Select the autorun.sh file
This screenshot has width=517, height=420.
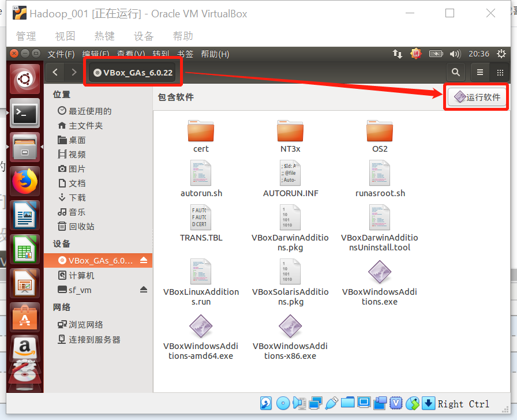click(201, 179)
